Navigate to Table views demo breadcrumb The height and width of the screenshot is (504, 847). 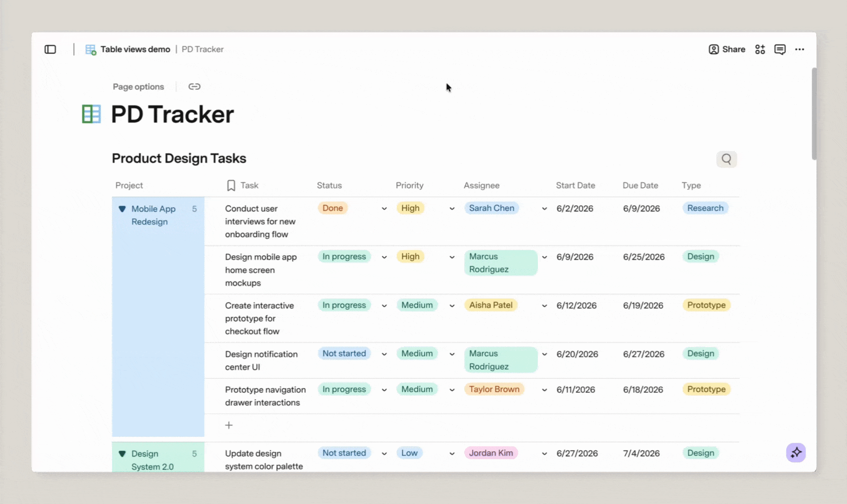(135, 49)
